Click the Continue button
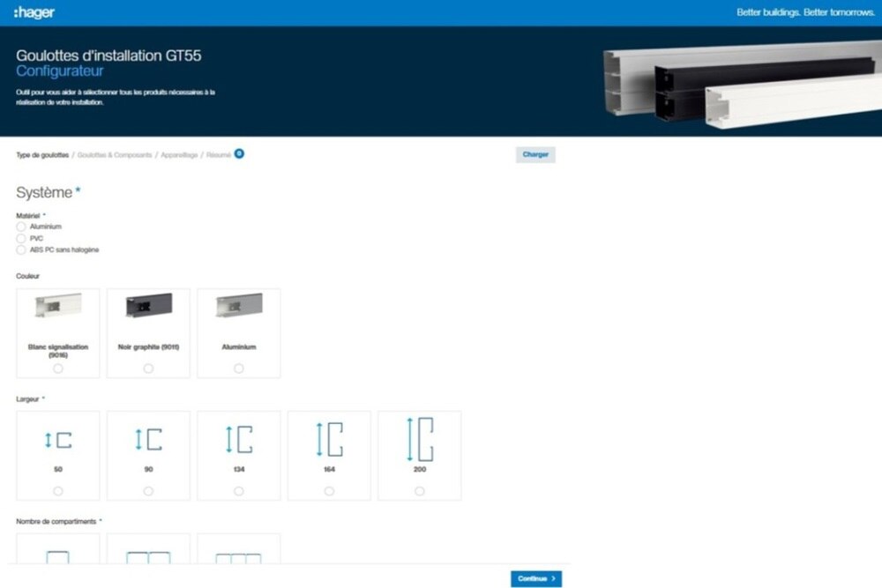The image size is (882, 588). [536, 578]
